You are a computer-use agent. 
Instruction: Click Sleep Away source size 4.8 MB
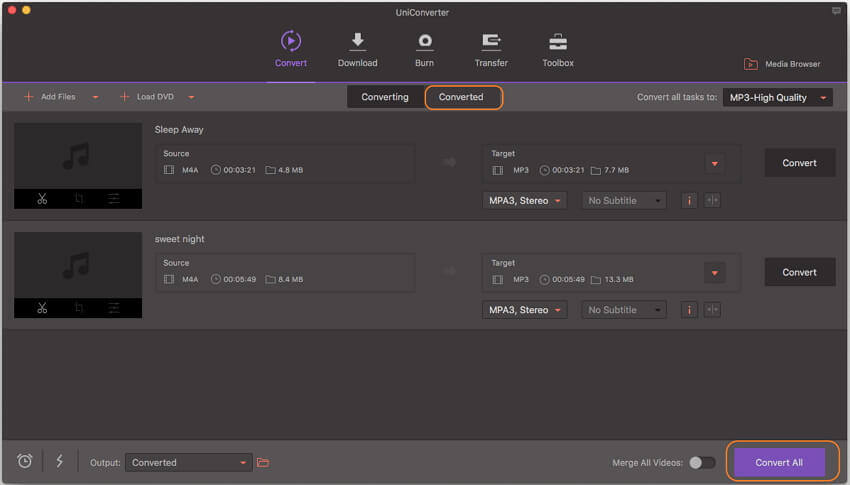(291, 170)
